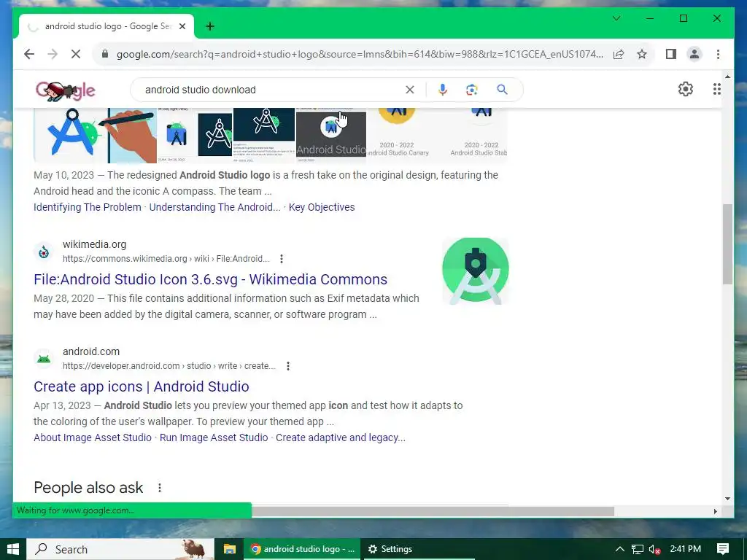
Task: Open the Google apps grid
Action: point(716,89)
